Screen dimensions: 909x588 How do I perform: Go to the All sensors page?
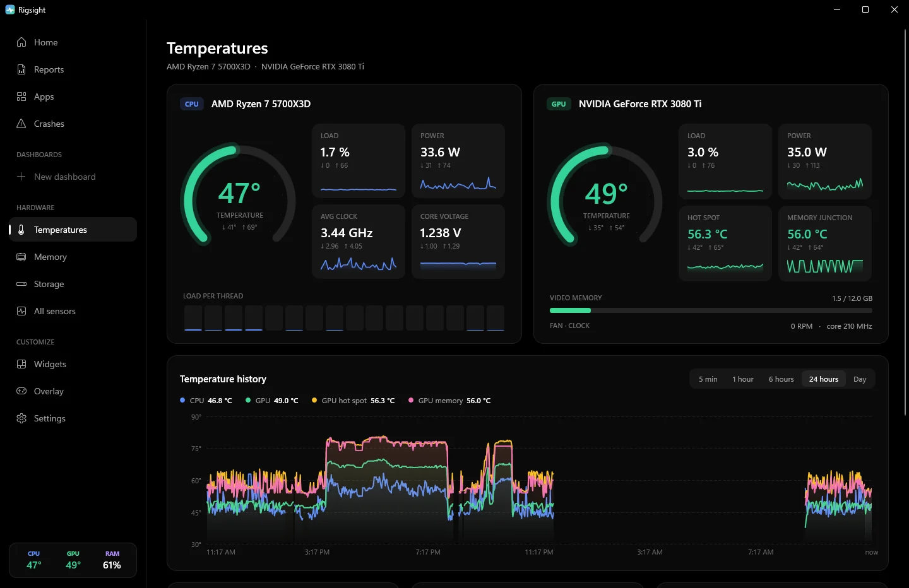(x=73, y=311)
